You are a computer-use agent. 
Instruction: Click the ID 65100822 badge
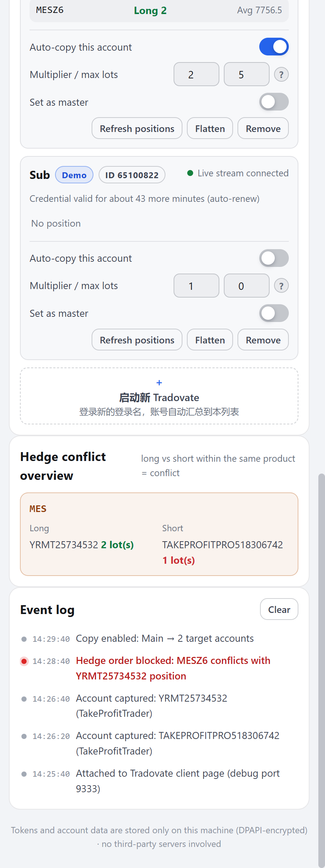click(x=132, y=175)
